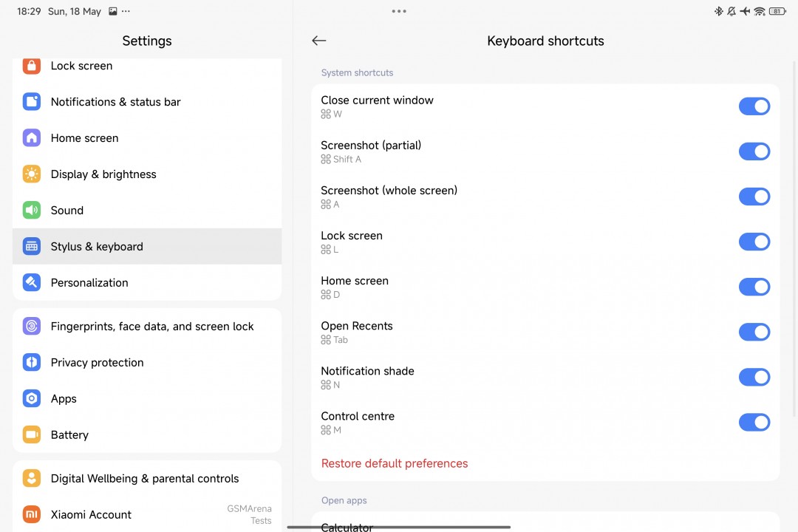Tap the three-dot window handle at top
The image size is (798, 532).
[399, 11]
